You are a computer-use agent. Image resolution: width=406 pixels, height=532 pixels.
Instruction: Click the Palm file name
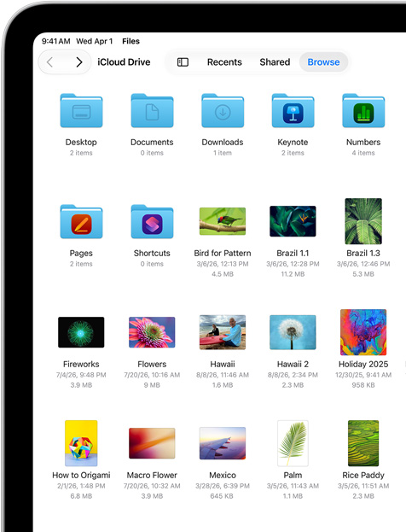click(x=293, y=475)
